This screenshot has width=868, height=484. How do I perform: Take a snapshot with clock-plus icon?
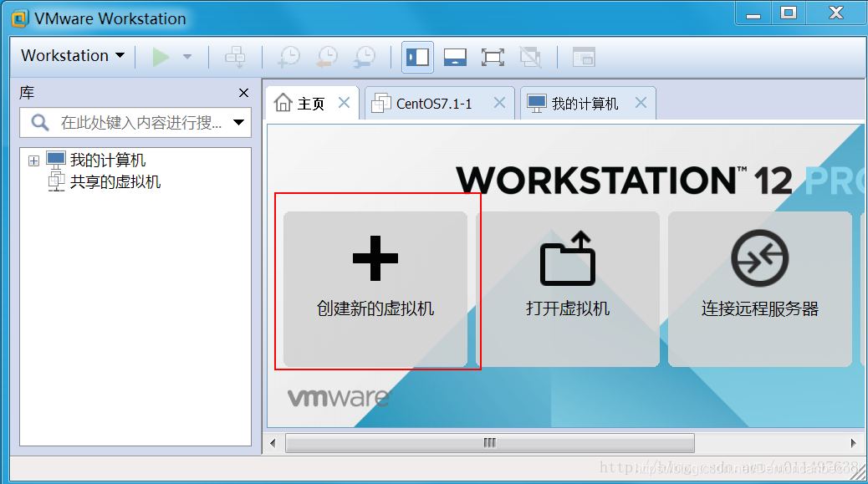pyautogui.click(x=289, y=57)
